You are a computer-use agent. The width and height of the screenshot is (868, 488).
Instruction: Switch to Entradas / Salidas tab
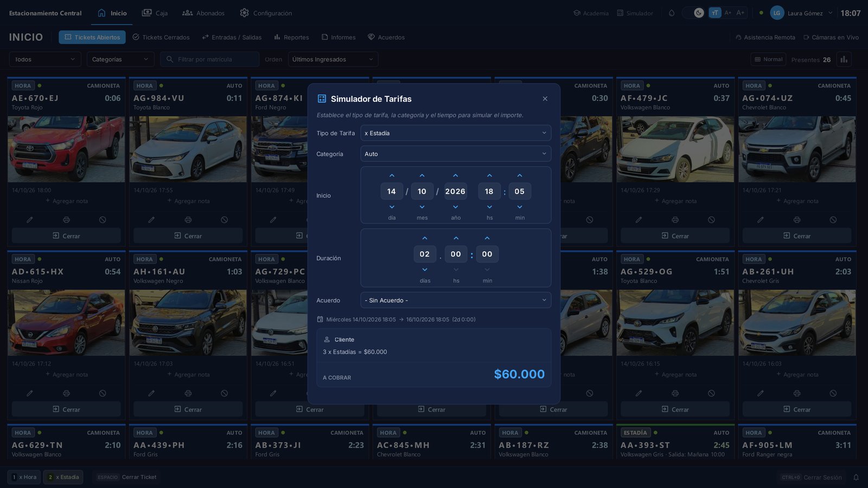[232, 37]
